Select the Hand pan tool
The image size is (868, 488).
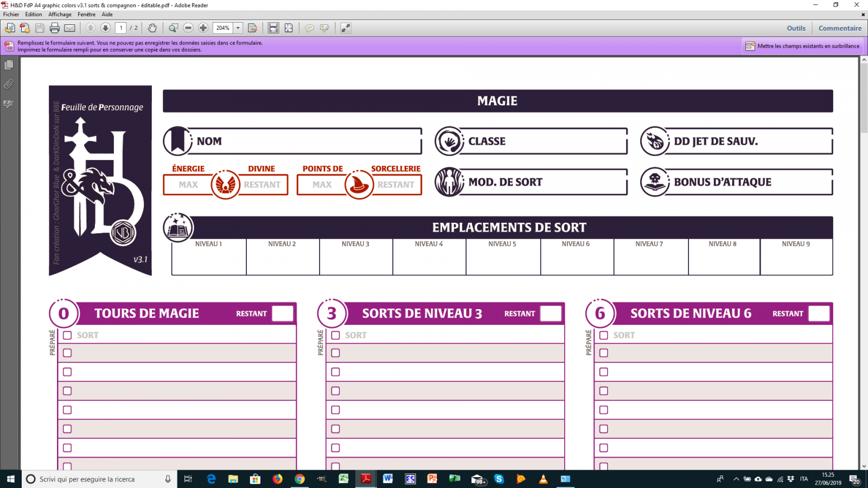(x=152, y=28)
